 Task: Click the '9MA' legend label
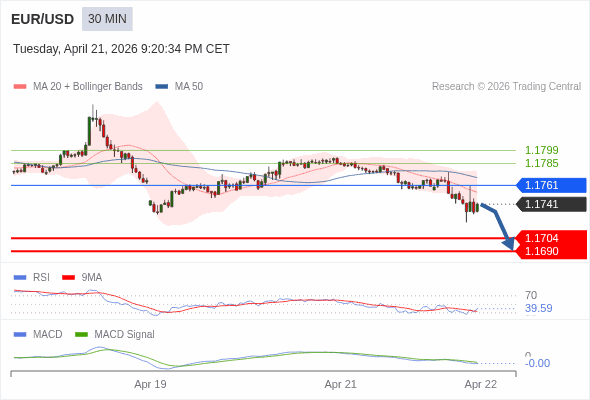[92, 278]
